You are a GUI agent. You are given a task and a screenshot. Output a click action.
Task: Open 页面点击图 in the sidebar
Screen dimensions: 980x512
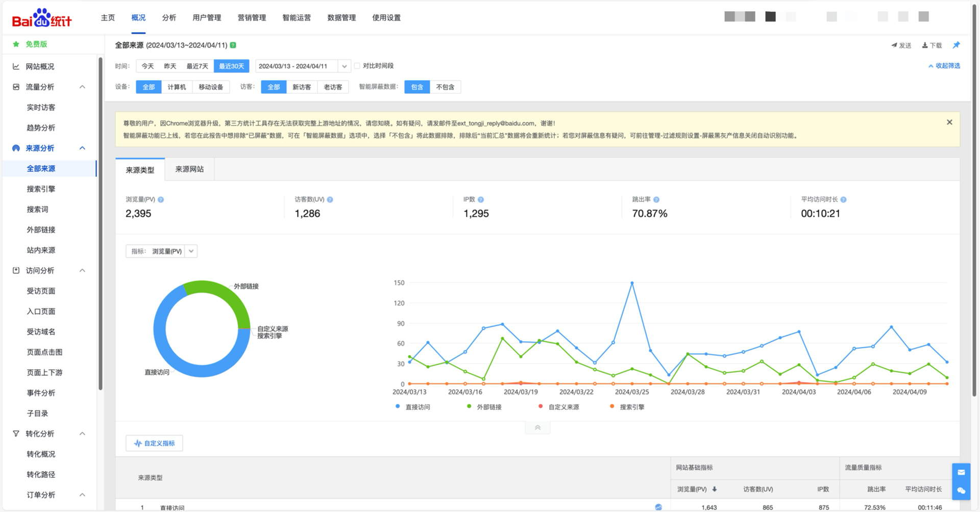click(x=44, y=352)
